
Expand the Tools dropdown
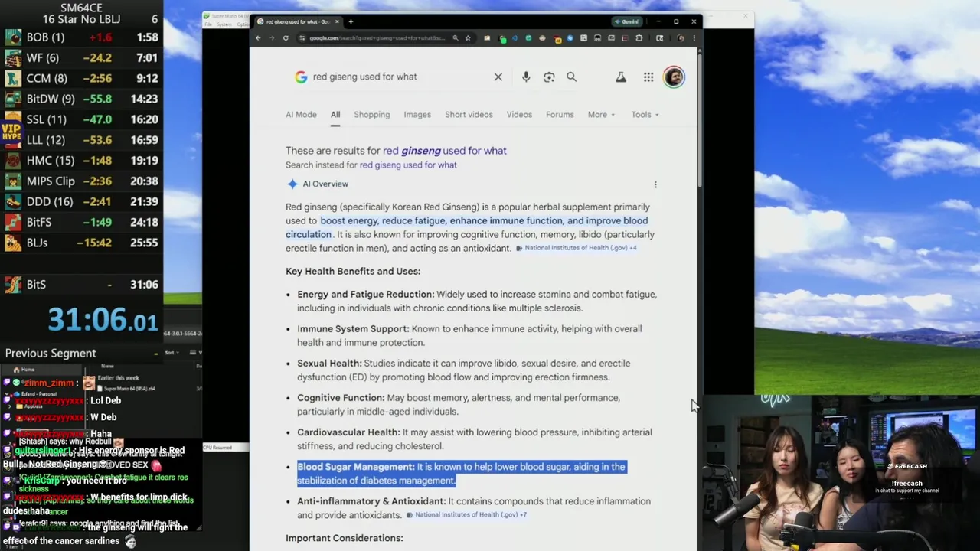pyautogui.click(x=645, y=115)
